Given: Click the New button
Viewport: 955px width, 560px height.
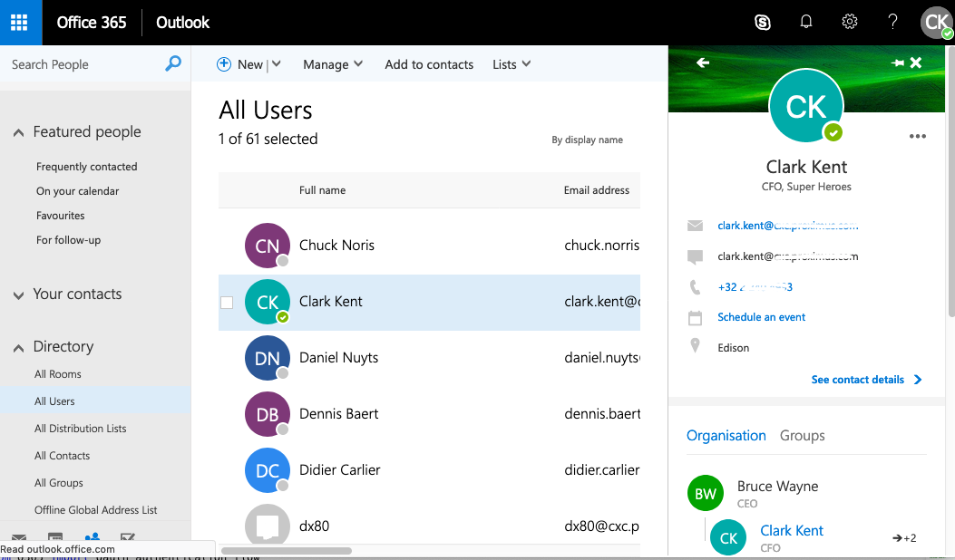Looking at the screenshot, I should click(x=250, y=64).
